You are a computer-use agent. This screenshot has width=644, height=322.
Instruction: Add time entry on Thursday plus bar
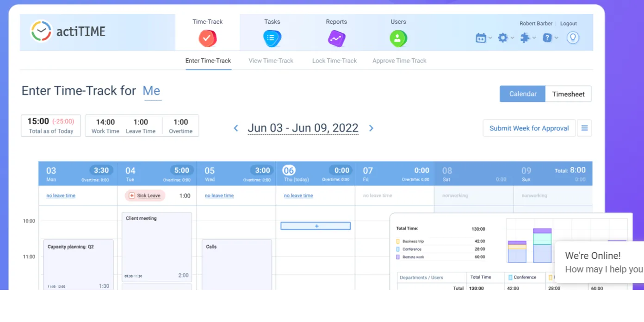pos(316,226)
